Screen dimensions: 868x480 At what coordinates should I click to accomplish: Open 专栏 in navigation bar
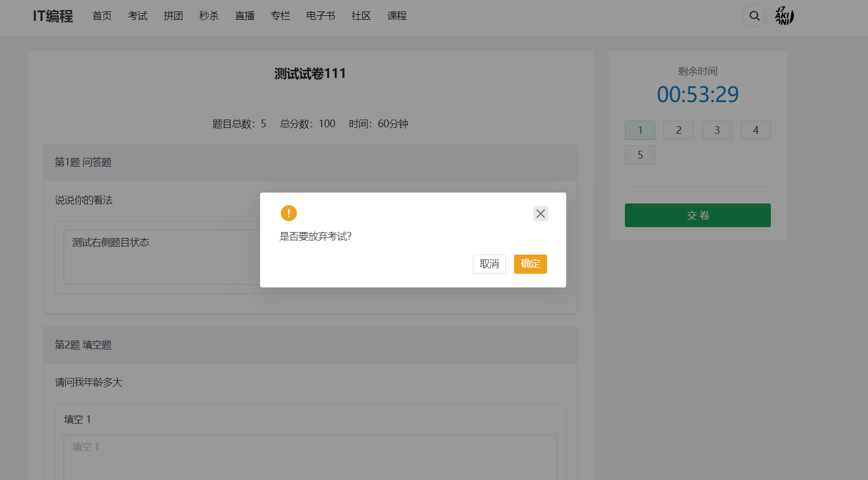pyautogui.click(x=280, y=16)
